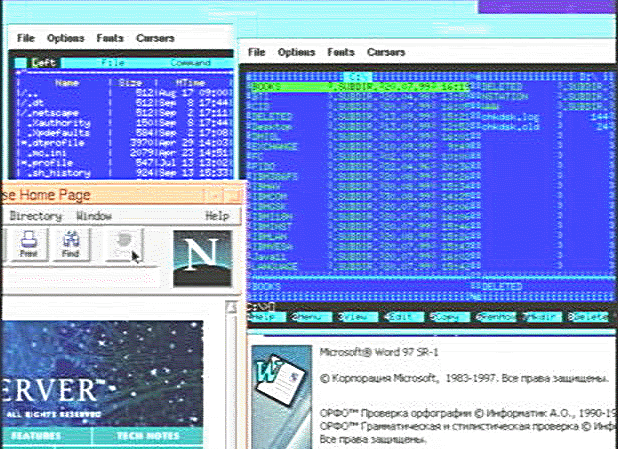Select the .Xdefaults file row
This screenshot has width=618, height=449.
125,133
